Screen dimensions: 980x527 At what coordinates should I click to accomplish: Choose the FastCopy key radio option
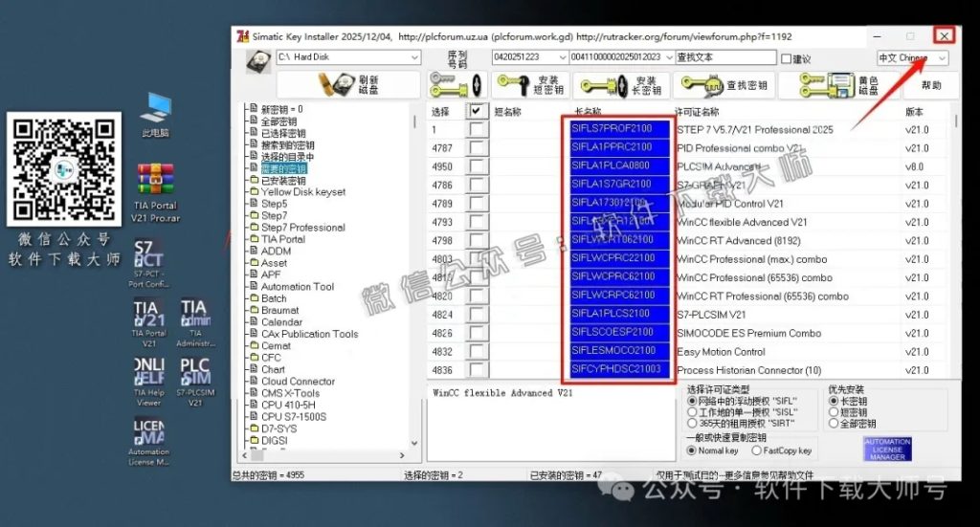pyautogui.click(x=756, y=450)
